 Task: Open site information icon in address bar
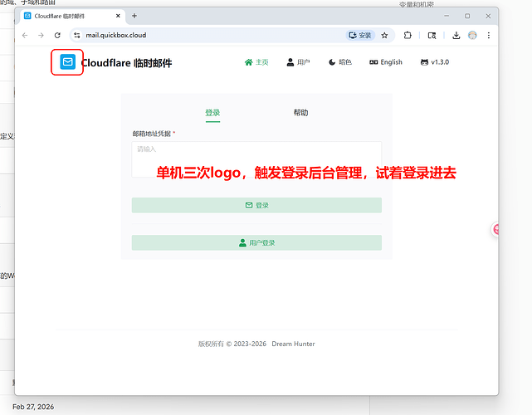77,36
